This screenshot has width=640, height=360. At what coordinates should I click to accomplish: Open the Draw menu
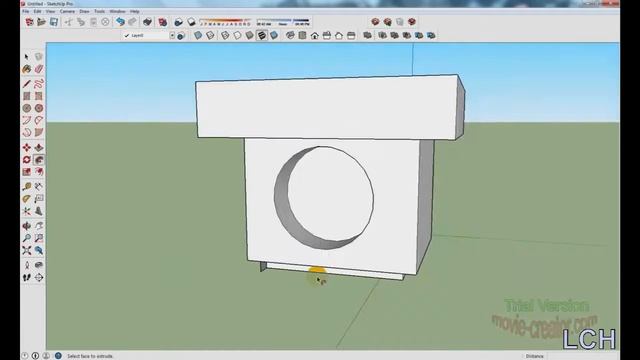click(84, 11)
